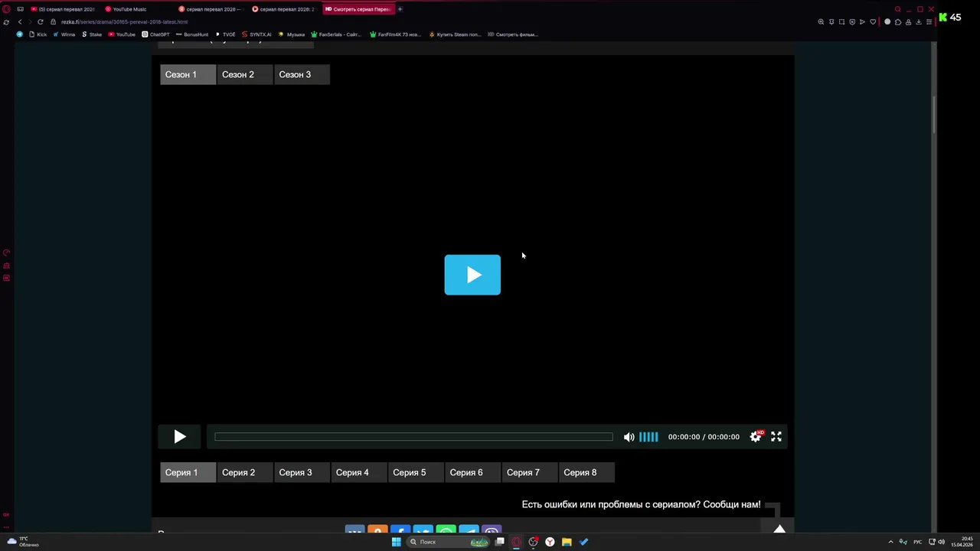Screen dimensions: 980x551
Task: Open the browser easy setup menu icon
Action: click(929, 21)
